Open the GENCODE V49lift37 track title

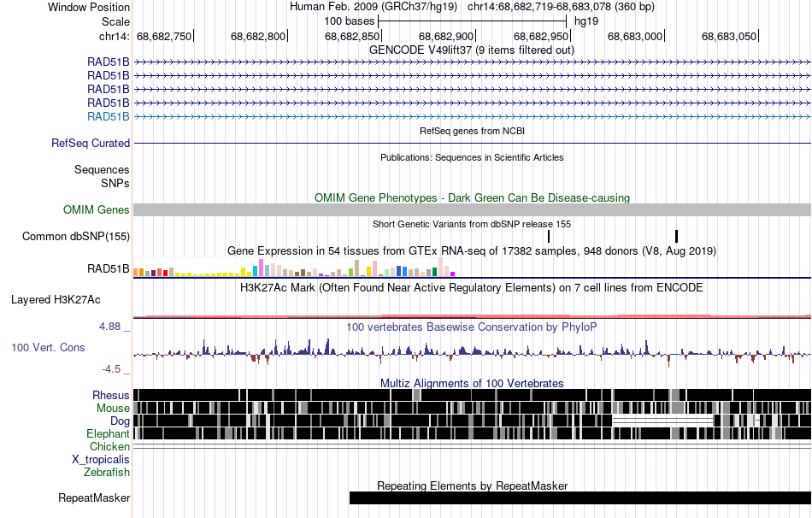pyautogui.click(x=471, y=50)
